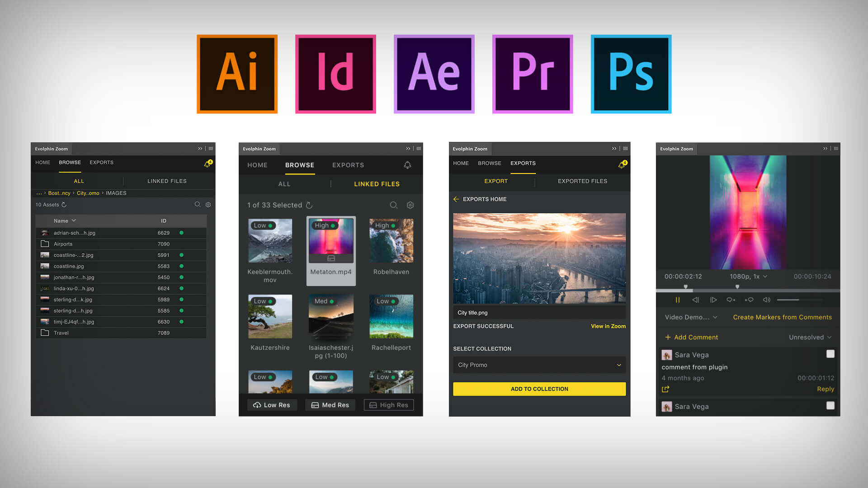
Task: Click the Photoshop application icon
Action: pos(631,74)
